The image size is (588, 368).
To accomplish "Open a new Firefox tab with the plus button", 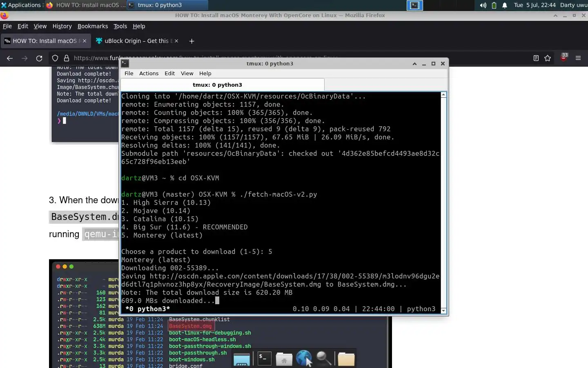I will tap(192, 41).
